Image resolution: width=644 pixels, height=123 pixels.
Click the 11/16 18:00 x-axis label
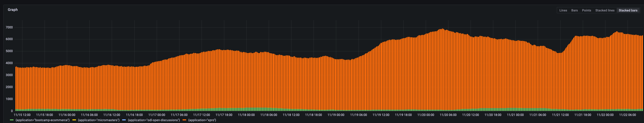point(134,115)
